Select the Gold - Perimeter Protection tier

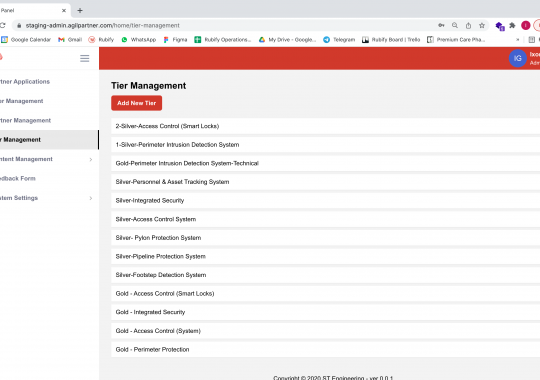tap(325, 349)
